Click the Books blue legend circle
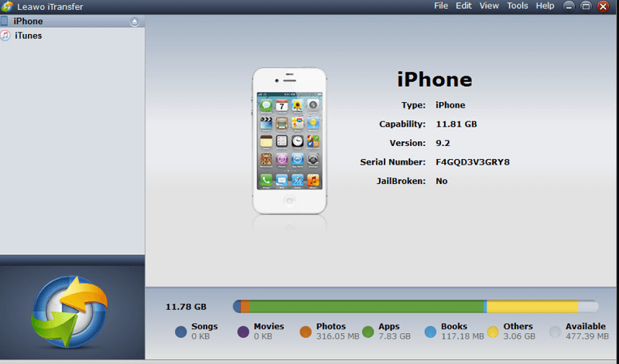This screenshot has height=364, width=619. [431, 332]
